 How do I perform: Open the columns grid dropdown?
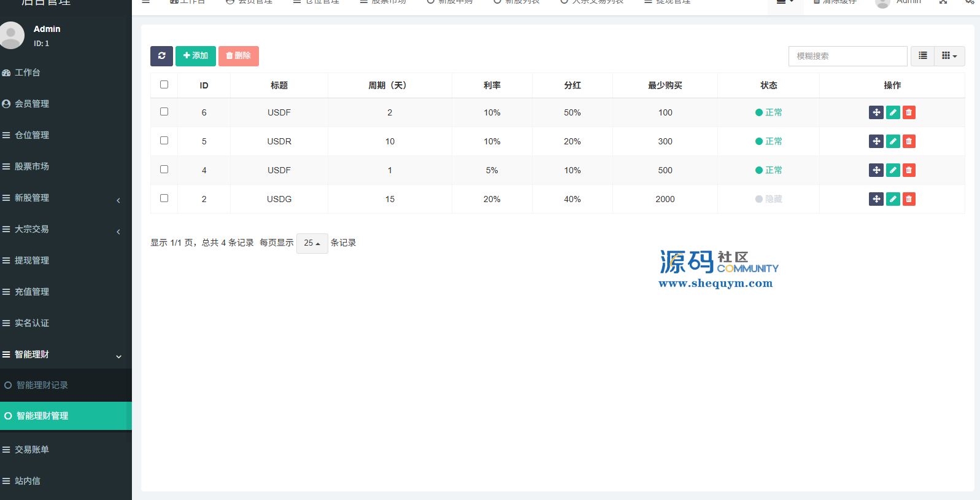(949, 56)
